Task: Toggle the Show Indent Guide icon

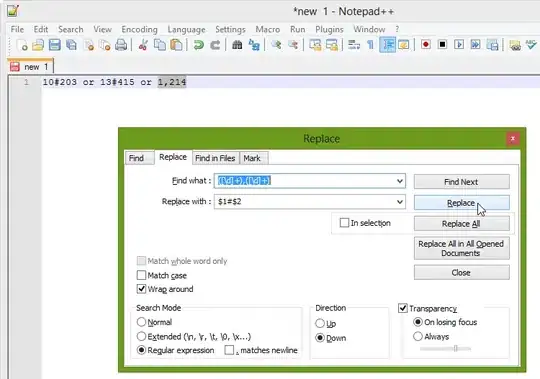Action: point(387,45)
